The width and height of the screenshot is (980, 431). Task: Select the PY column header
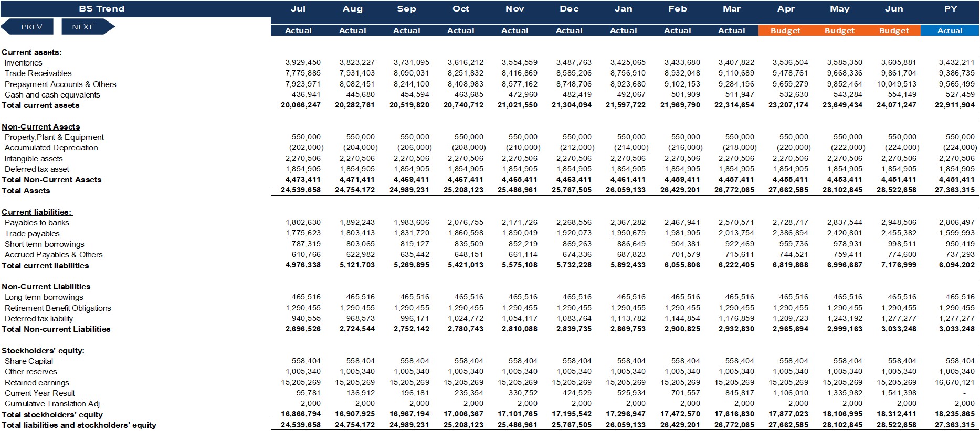pyautogui.click(x=951, y=9)
